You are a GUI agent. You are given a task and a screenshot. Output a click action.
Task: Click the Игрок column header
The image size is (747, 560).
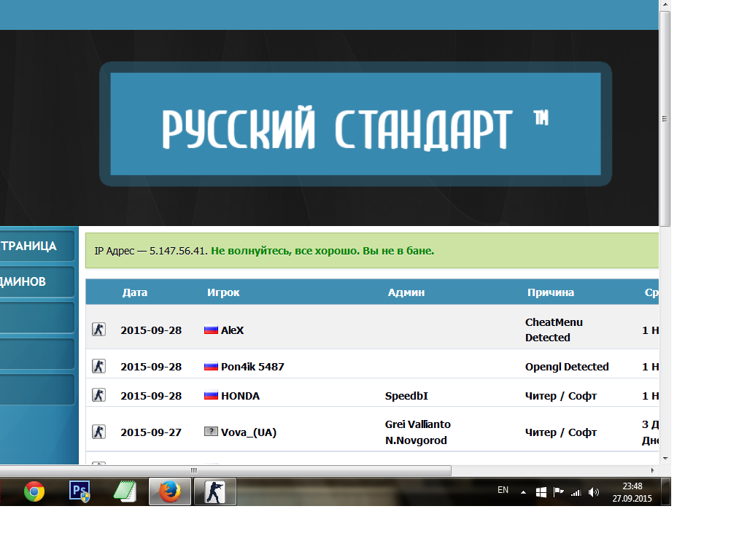(x=223, y=292)
